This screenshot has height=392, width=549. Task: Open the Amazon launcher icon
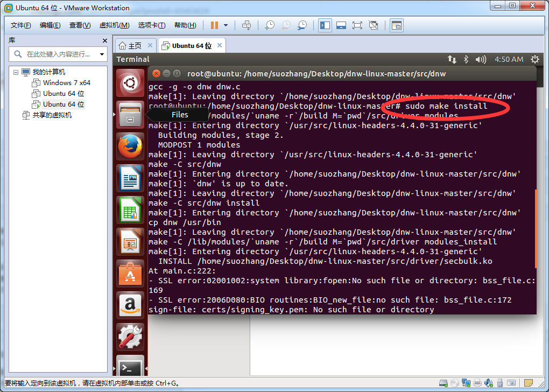click(130, 305)
